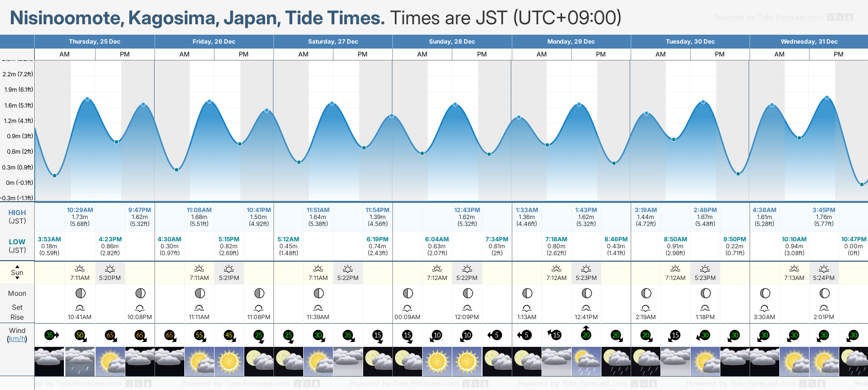Click the Saturday, 27 Dec column header
868x390 pixels.
pos(333,42)
